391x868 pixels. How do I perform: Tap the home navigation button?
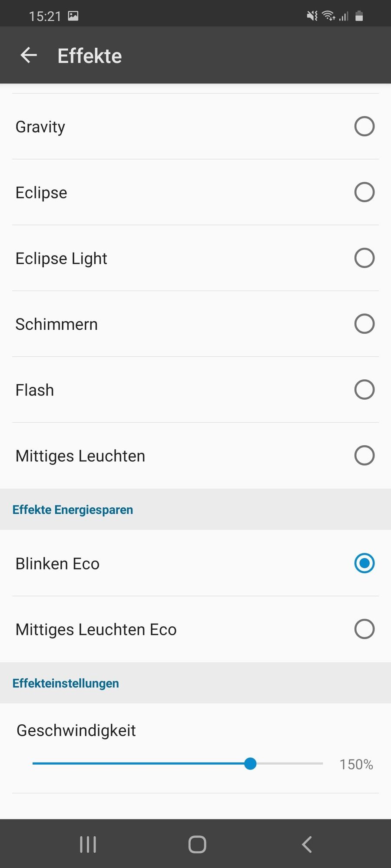click(x=197, y=845)
